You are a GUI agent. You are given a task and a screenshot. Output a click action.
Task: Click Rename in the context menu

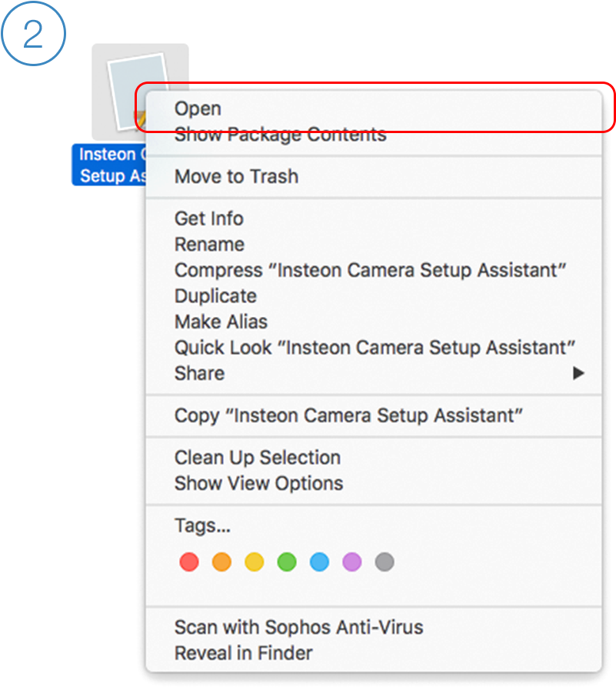click(209, 245)
